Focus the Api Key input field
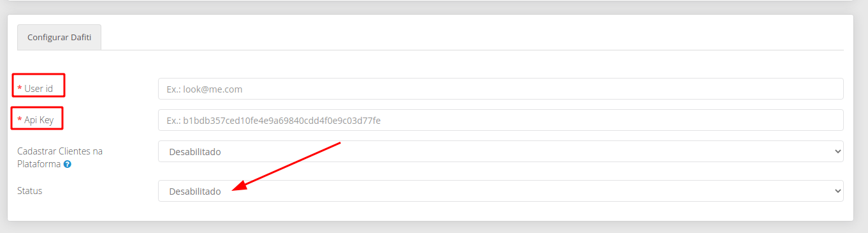Image resolution: width=868 pixels, height=233 pixels. point(500,120)
